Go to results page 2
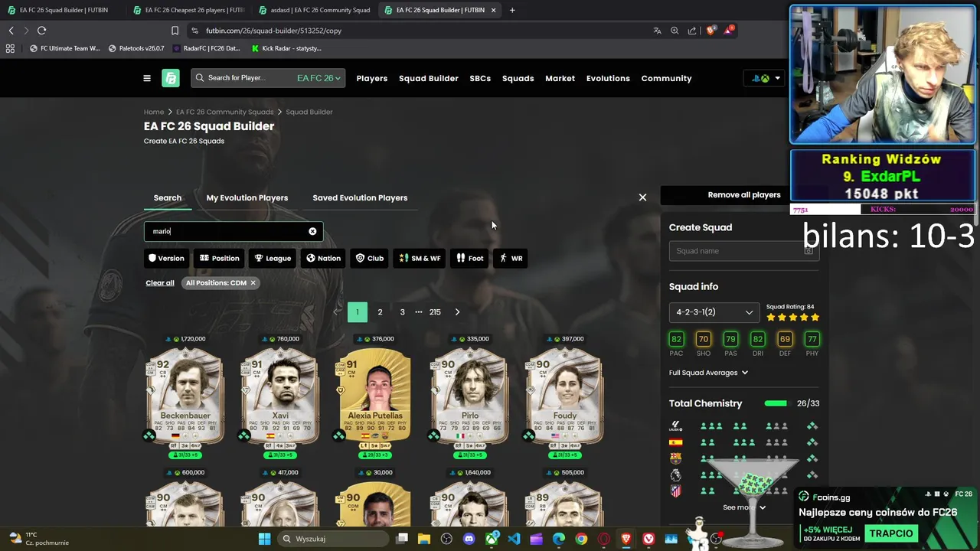 point(380,312)
